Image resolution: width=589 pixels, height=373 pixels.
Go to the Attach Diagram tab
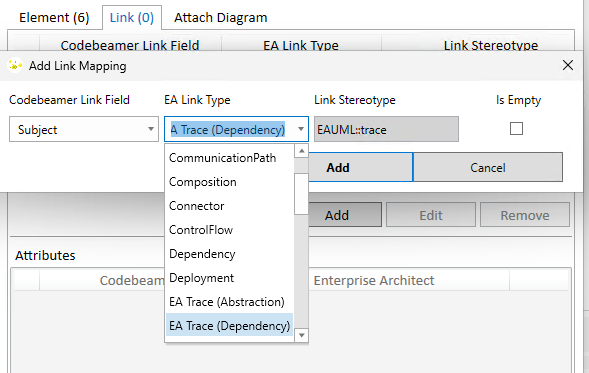220,18
